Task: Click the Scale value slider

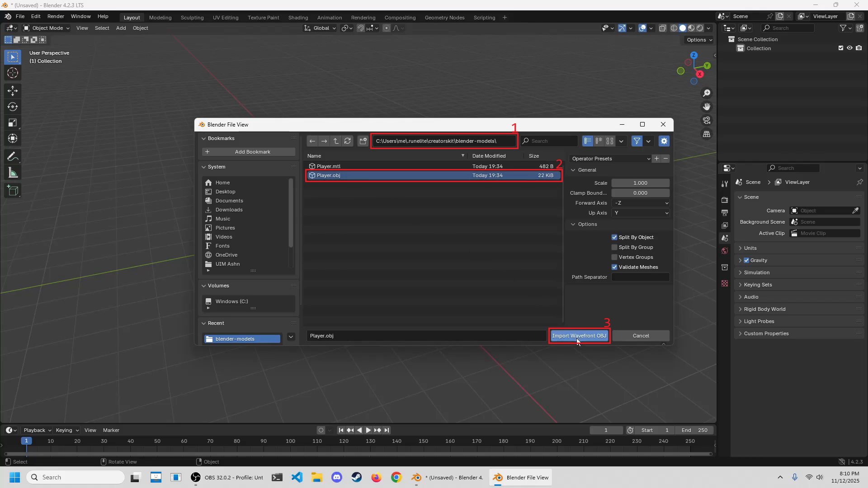Action: [640, 183]
